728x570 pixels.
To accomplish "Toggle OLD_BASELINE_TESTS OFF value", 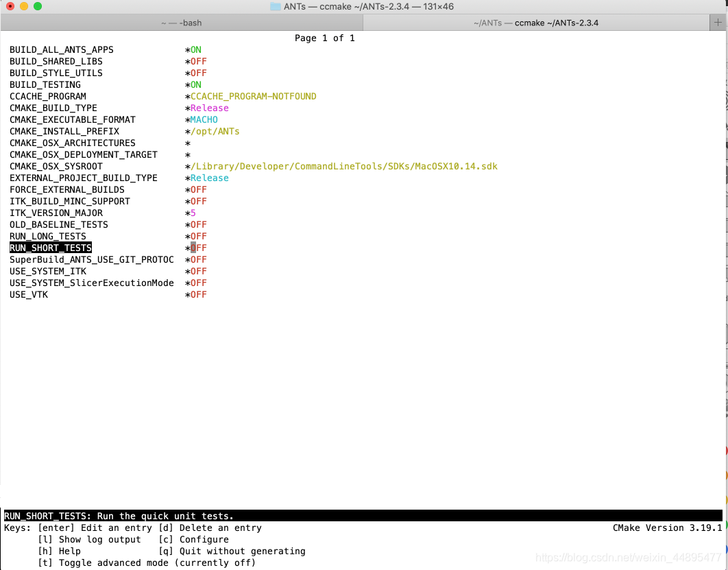I will (x=199, y=224).
